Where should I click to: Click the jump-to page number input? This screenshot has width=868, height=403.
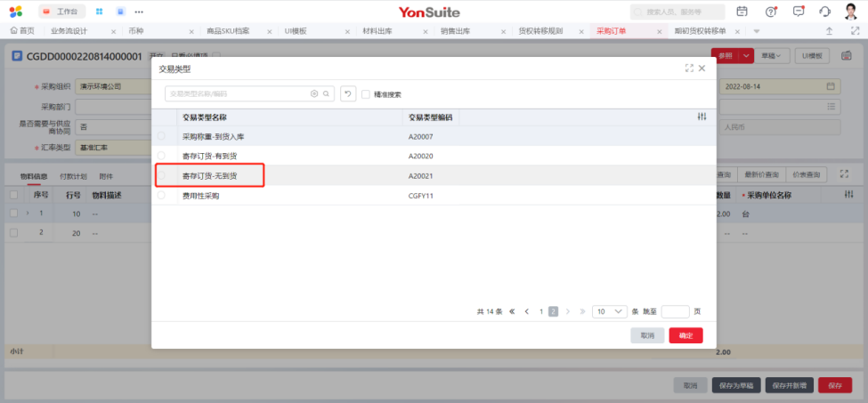[676, 311]
